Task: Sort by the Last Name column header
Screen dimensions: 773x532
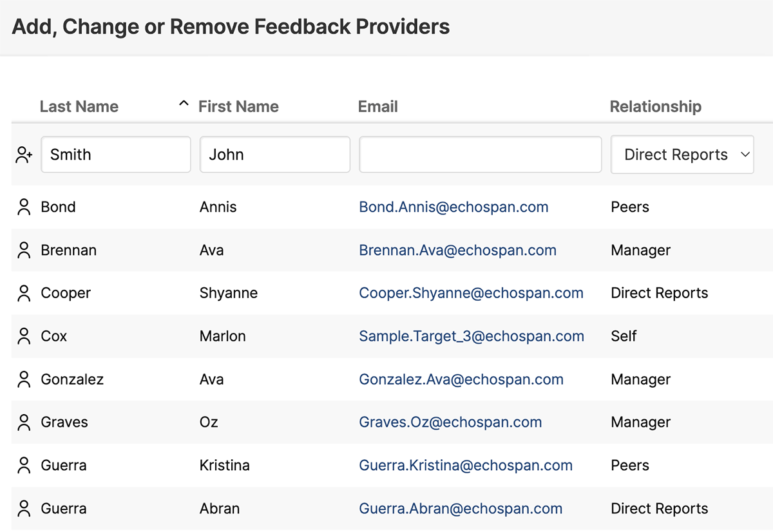Action: [79, 106]
